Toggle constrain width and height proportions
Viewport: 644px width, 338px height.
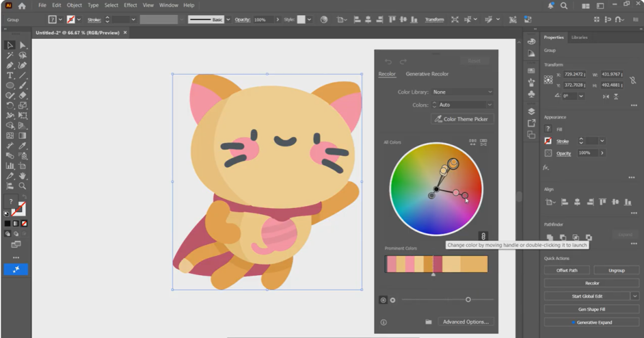click(x=633, y=80)
